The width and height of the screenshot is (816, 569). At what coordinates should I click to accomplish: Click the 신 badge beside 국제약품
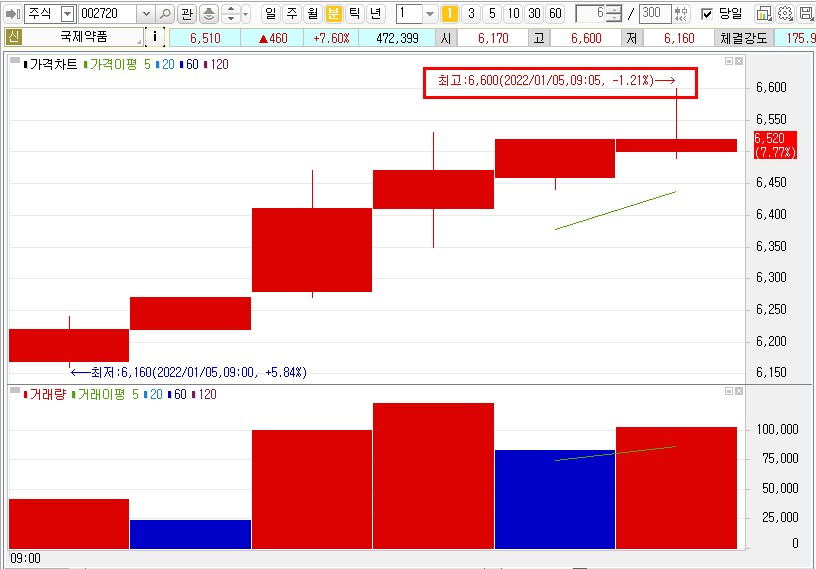point(14,37)
